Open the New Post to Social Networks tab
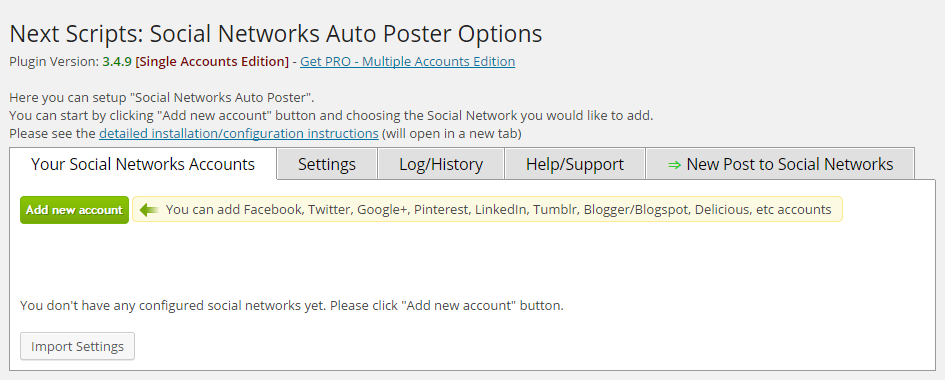 780,164
